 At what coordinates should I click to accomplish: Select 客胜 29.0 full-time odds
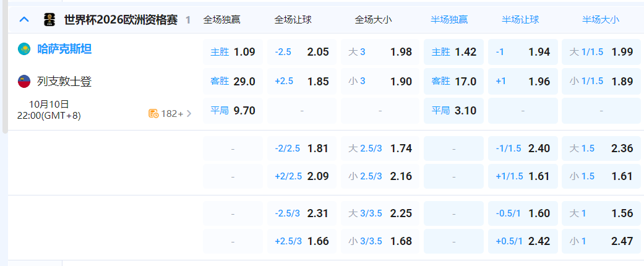point(233,81)
